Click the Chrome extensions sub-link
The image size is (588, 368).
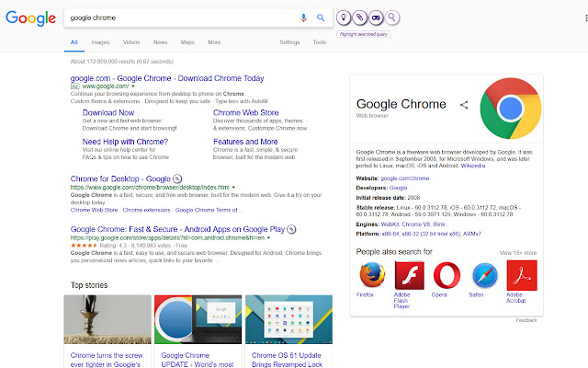[x=146, y=210]
